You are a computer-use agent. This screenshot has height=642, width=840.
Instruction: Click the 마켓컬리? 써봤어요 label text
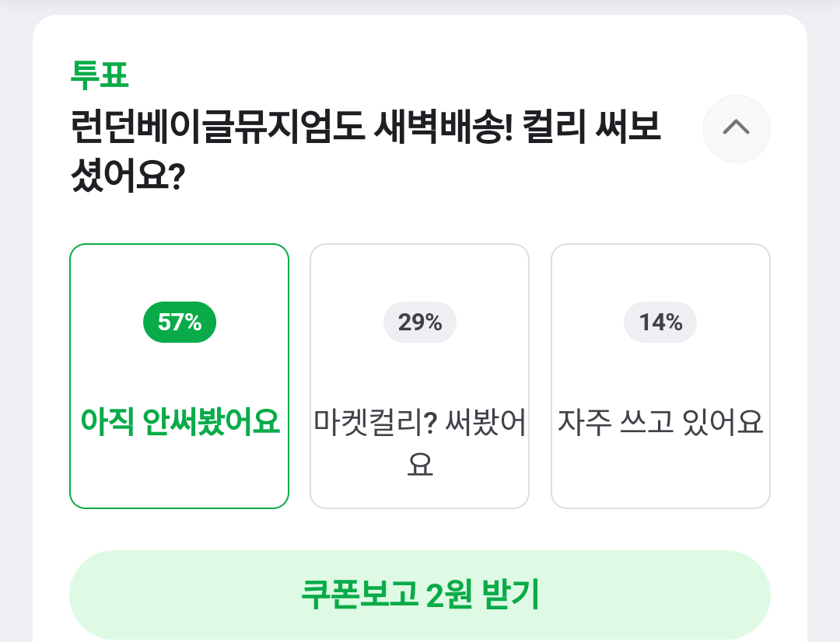(420, 442)
